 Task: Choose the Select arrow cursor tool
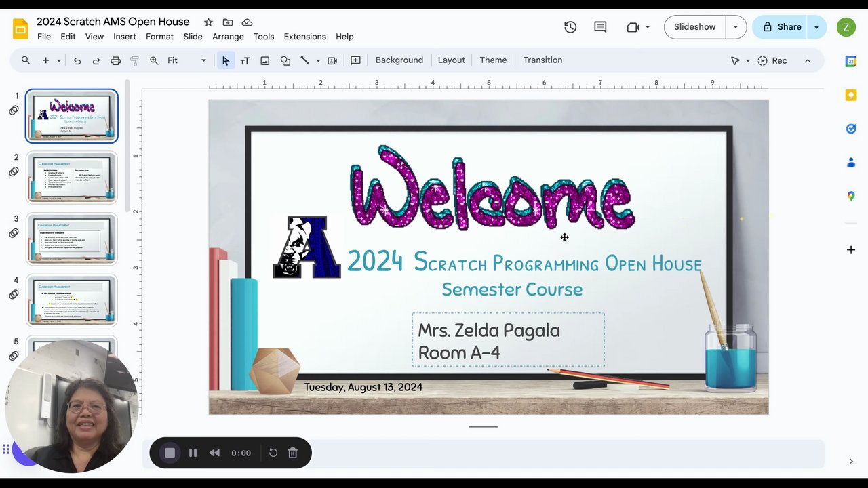225,60
